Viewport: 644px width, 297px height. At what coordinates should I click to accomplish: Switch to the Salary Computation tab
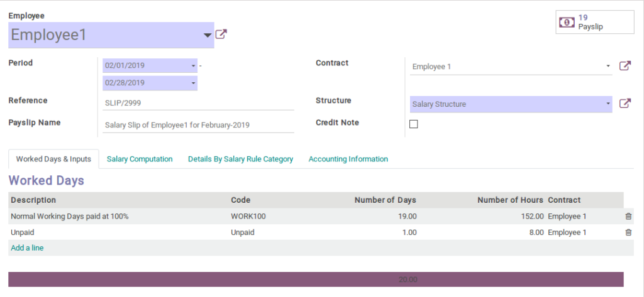tap(140, 159)
